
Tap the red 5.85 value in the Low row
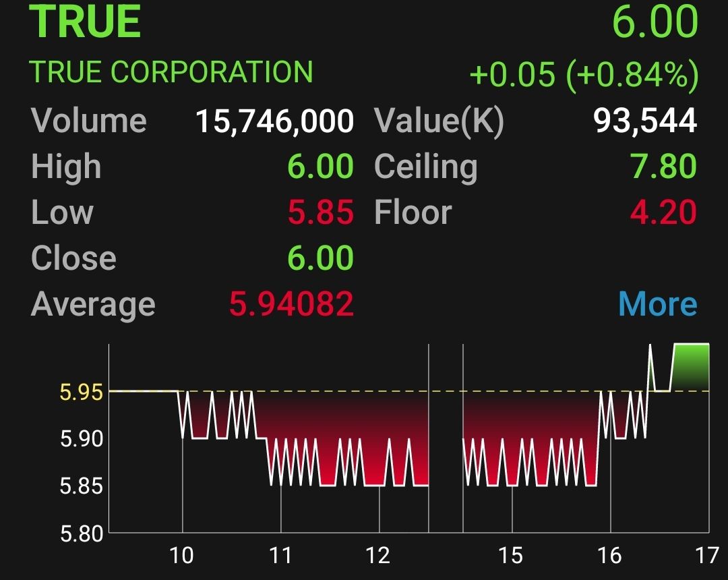[x=320, y=212]
